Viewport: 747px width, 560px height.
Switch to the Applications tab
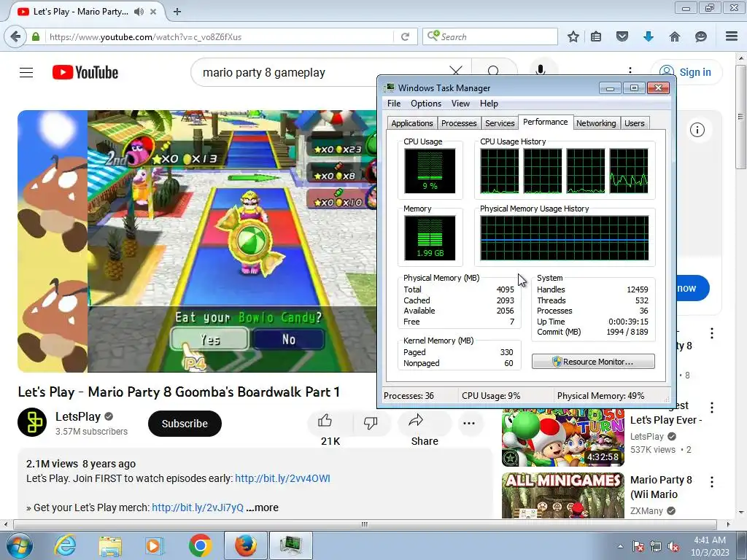tap(412, 123)
